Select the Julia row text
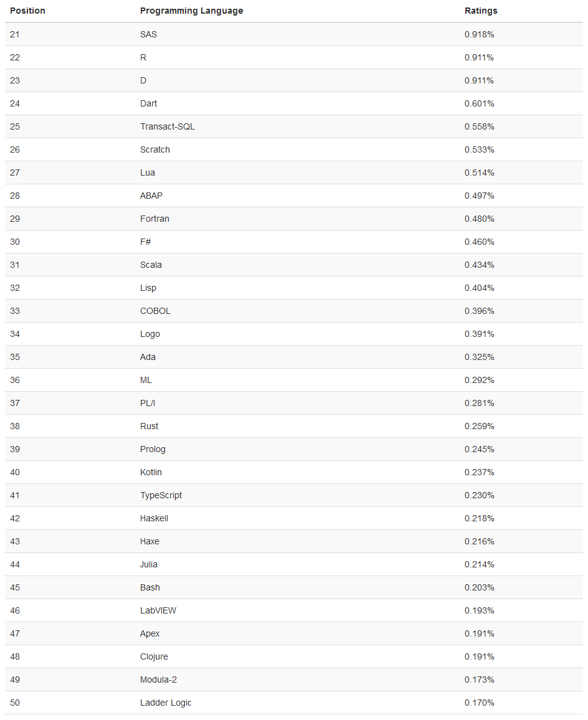Screen dimensions: 588x720 click(148, 564)
